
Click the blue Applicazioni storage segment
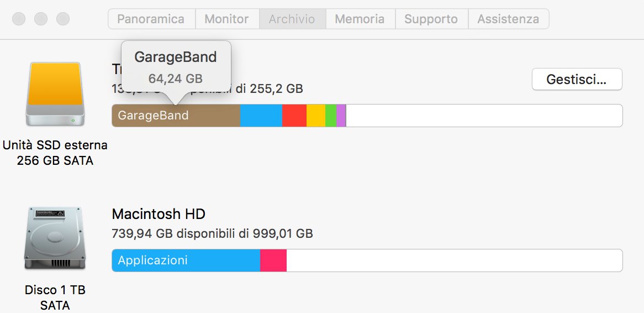(186, 260)
